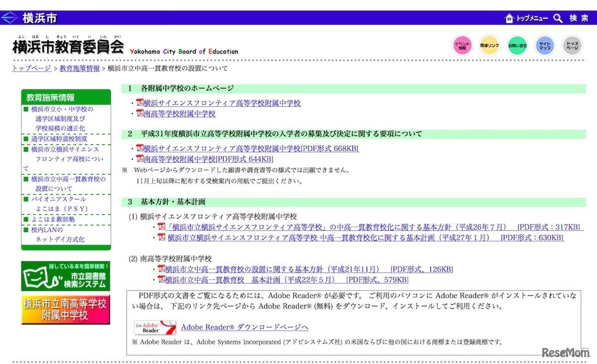Open the pink イベント情報 circular icon
597x364 pixels.
[x=462, y=44]
